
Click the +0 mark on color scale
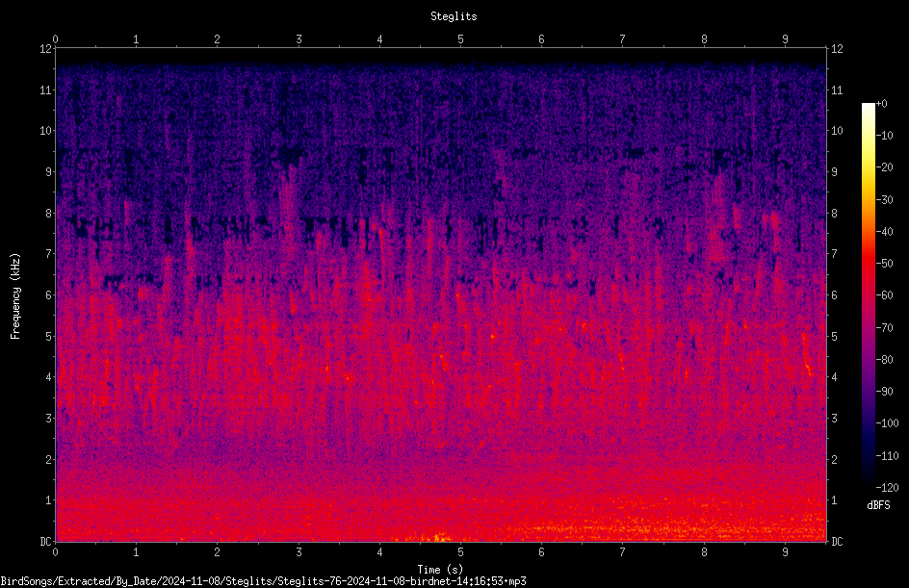(x=881, y=104)
